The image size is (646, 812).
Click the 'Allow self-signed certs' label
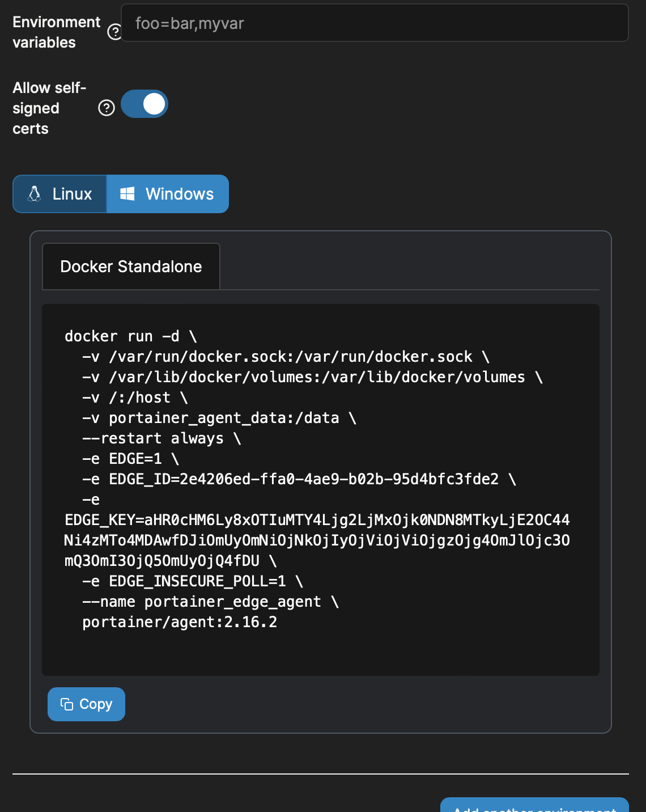pos(49,108)
